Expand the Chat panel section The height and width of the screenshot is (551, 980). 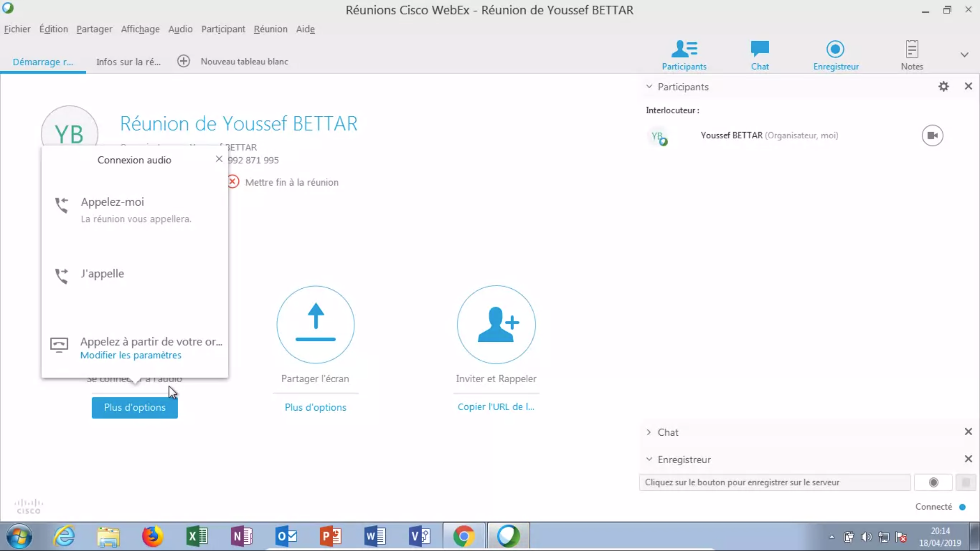point(649,433)
